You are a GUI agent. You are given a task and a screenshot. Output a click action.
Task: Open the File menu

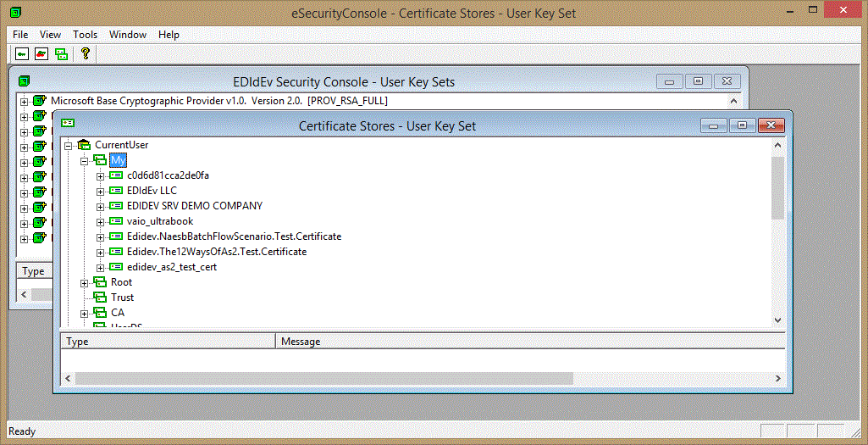[20, 35]
